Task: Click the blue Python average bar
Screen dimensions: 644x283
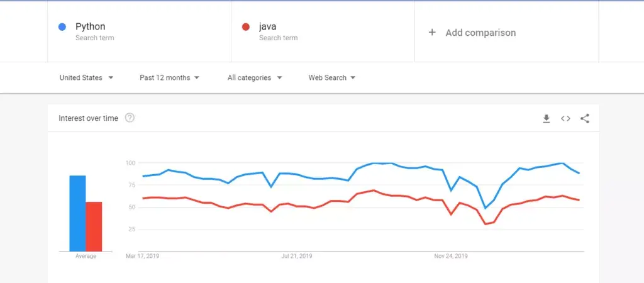Action: (x=77, y=213)
